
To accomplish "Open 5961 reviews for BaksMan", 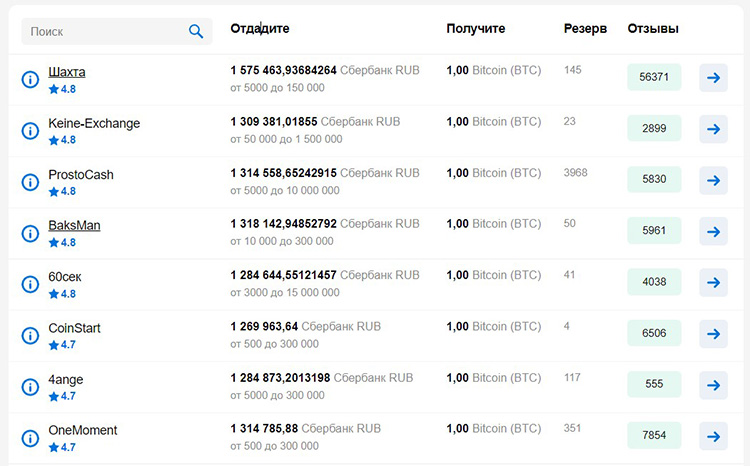I will (654, 231).
